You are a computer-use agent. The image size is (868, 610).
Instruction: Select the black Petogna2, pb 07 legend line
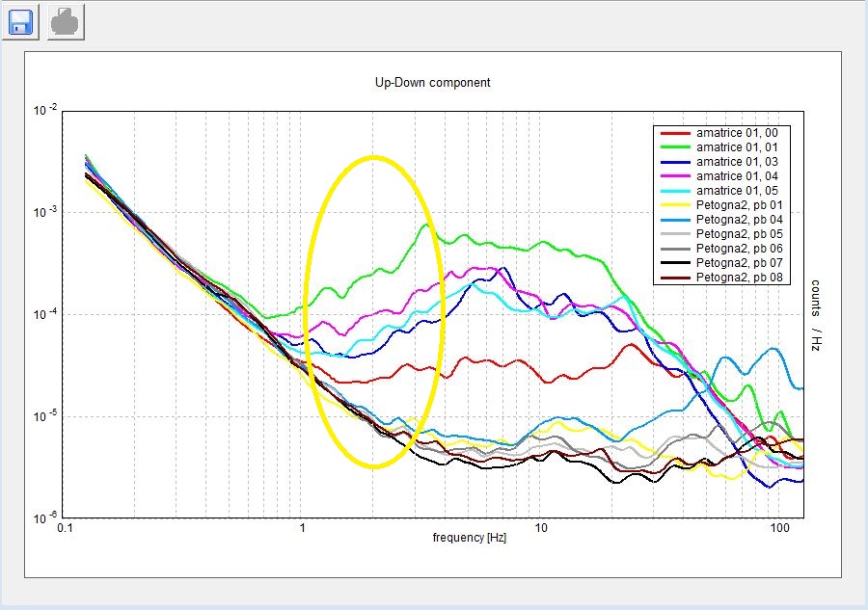[x=674, y=263]
